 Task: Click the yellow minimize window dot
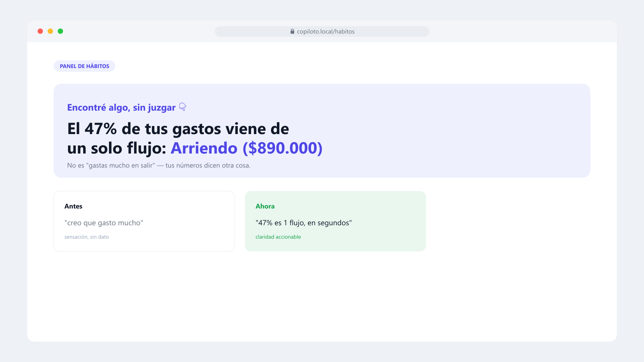coord(50,31)
